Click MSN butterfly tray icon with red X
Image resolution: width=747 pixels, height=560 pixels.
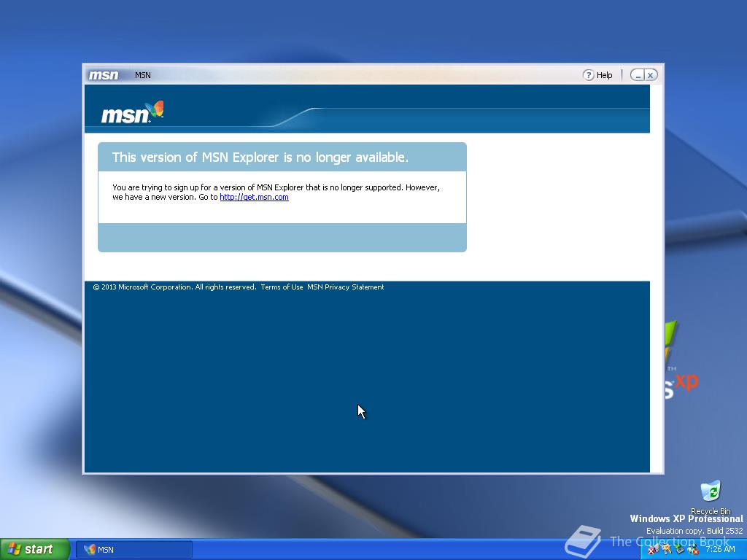(654, 549)
